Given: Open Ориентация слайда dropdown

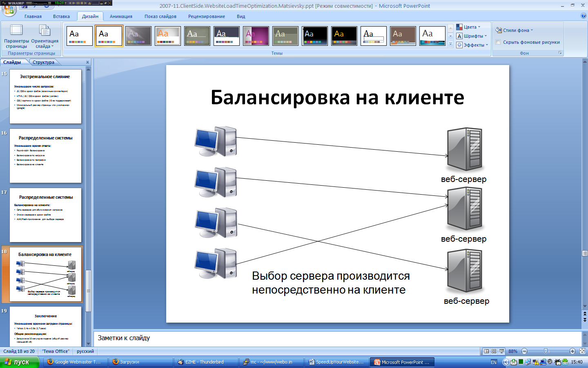Looking at the screenshot, I should click(x=45, y=37).
